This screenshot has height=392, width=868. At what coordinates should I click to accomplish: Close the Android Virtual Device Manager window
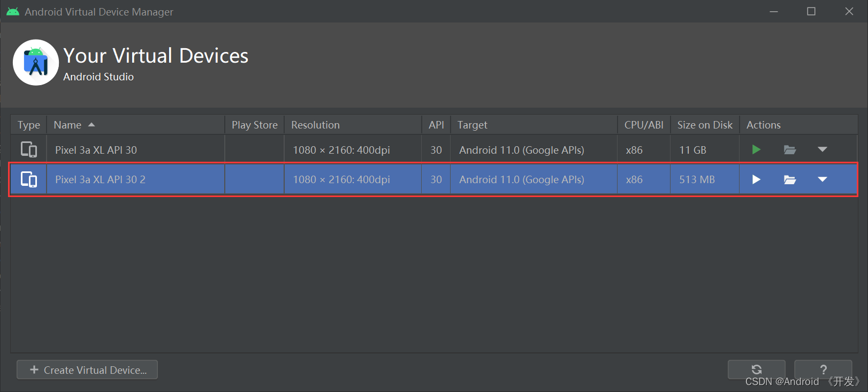(849, 11)
